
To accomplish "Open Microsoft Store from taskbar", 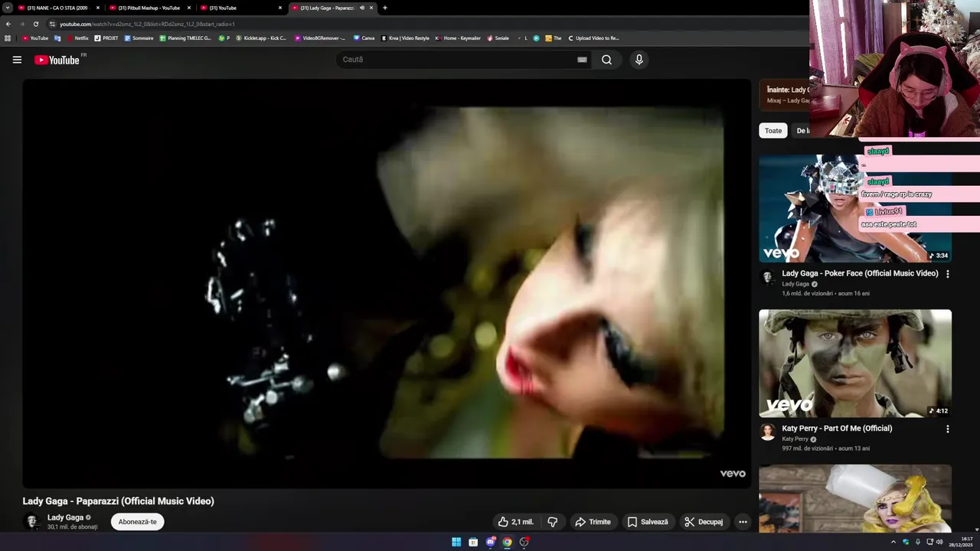I will coord(473,542).
